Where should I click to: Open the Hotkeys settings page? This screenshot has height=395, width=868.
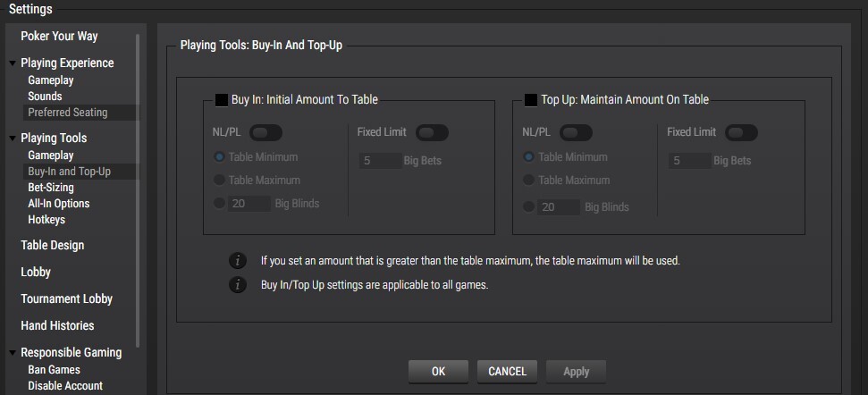pyautogui.click(x=46, y=220)
